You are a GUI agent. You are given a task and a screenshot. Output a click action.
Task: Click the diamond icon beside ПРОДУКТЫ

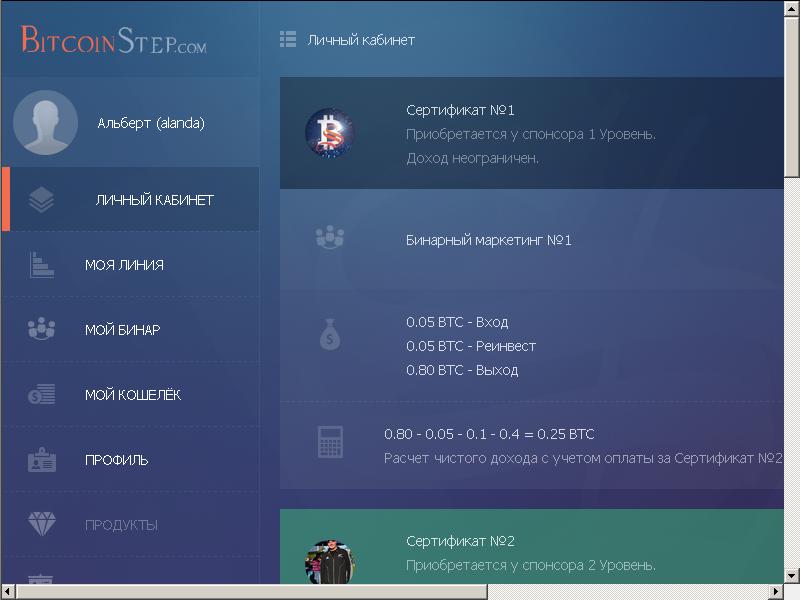[41, 524]
